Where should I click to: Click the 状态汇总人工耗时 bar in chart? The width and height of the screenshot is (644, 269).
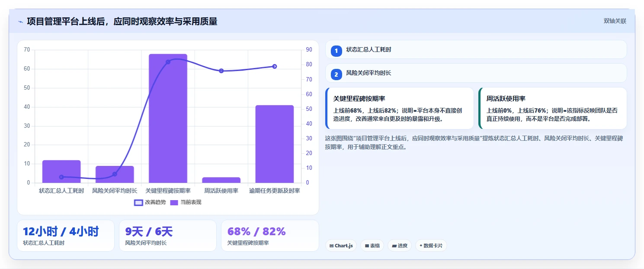[x=61, y=172]
